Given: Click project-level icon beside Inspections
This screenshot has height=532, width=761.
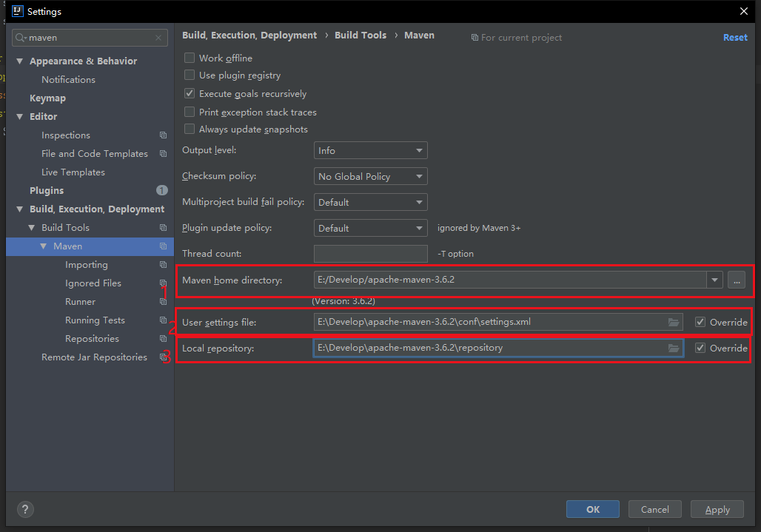Looking at the screenshot, I should pyautogui.click(x=163, y=135).
